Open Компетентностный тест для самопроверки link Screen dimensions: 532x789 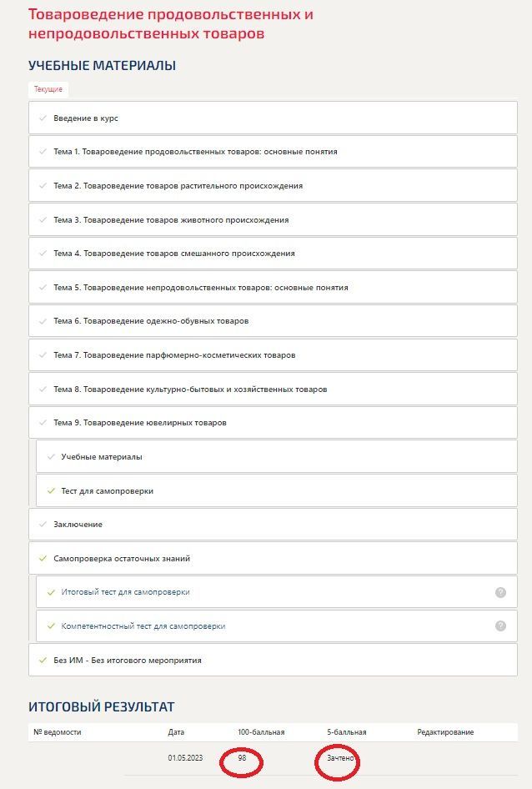pyautogui.click(x=143, y=626)
